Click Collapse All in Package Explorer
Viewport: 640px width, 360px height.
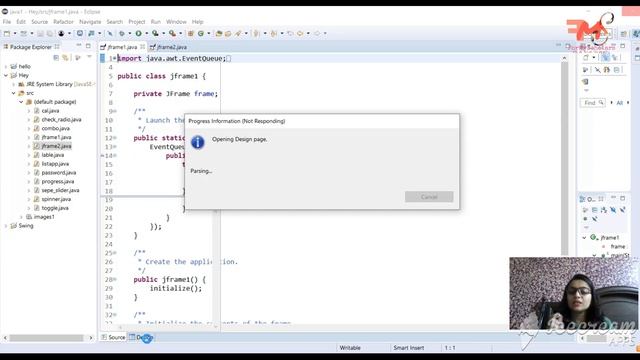tap(56, 58)
